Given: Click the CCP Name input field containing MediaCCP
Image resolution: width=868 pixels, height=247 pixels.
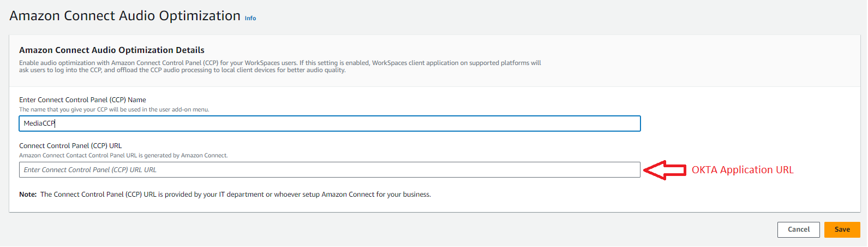Looking at the screenshot, I should point(330,123).
